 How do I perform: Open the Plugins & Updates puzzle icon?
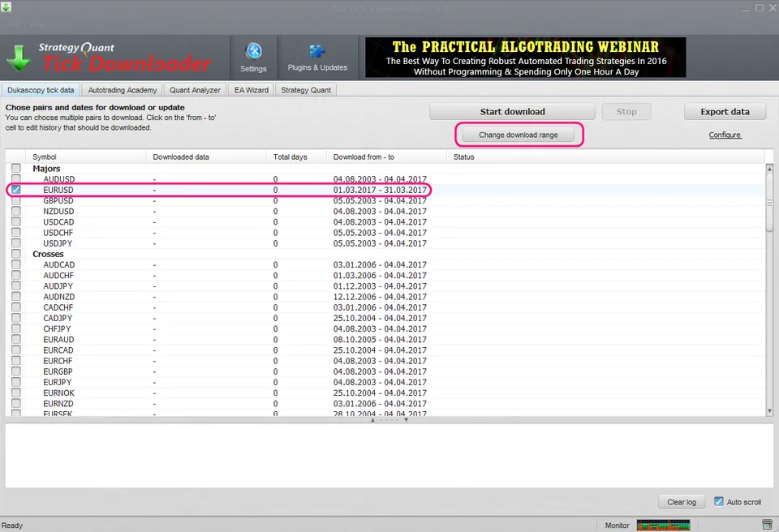317,51
